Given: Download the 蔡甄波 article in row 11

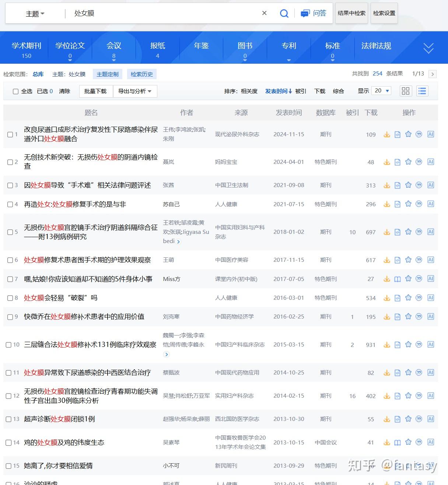Looking at the screenshot, I should (x=387, y=373).
